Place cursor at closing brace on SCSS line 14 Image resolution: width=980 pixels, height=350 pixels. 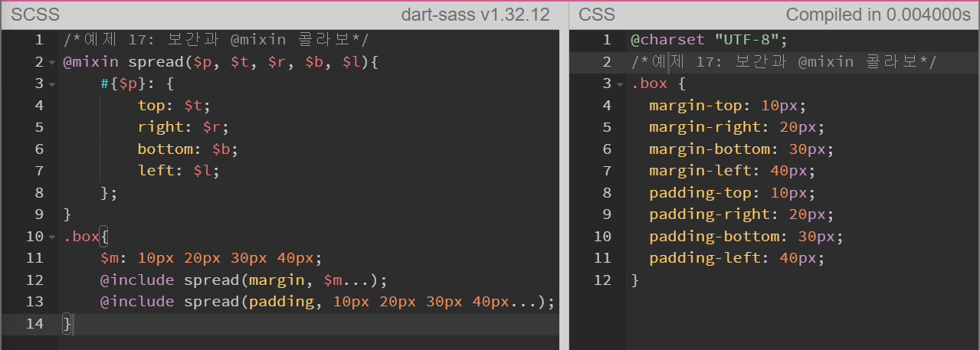[67, 324]
